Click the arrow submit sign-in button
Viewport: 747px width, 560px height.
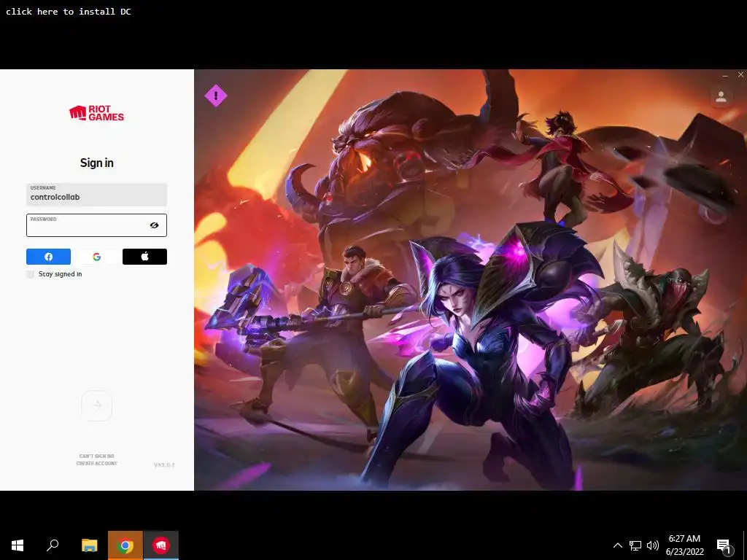97,405
